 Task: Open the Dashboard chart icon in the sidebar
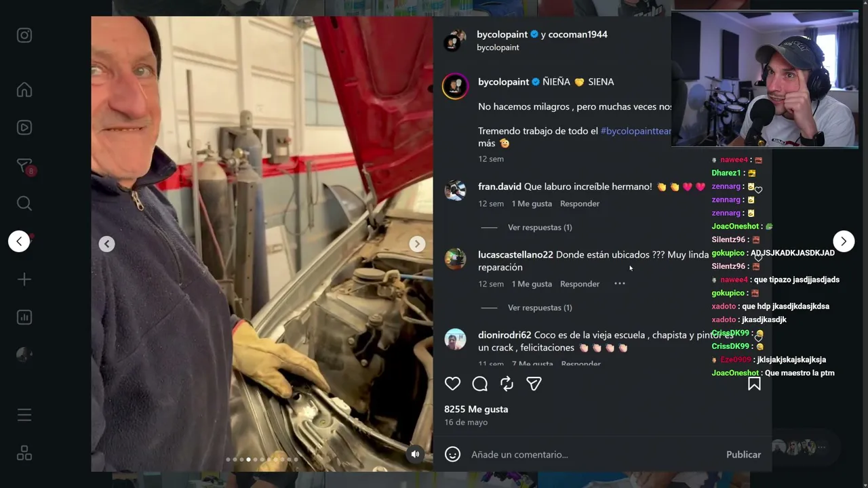24,317
